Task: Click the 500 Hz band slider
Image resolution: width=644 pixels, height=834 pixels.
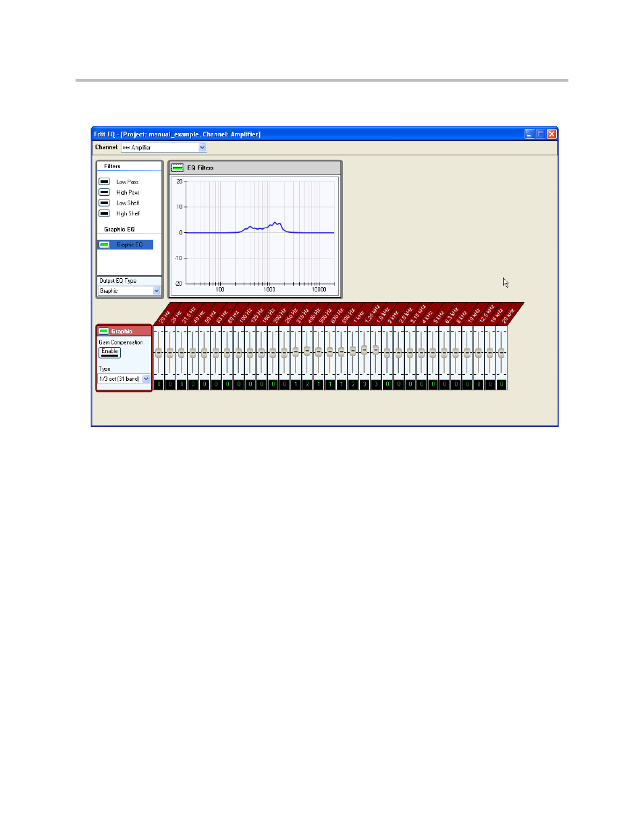Action: coord(319,352)
